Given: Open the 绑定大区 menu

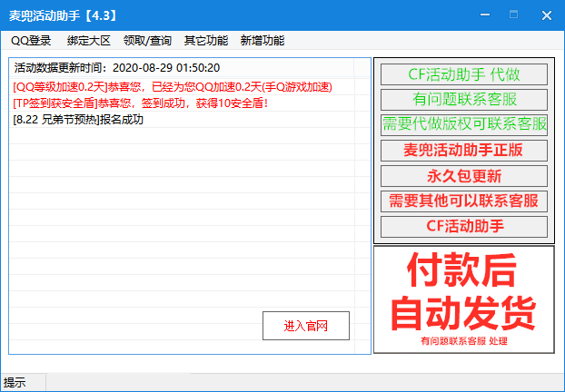Looking at the screenshot, I should 89,41.
